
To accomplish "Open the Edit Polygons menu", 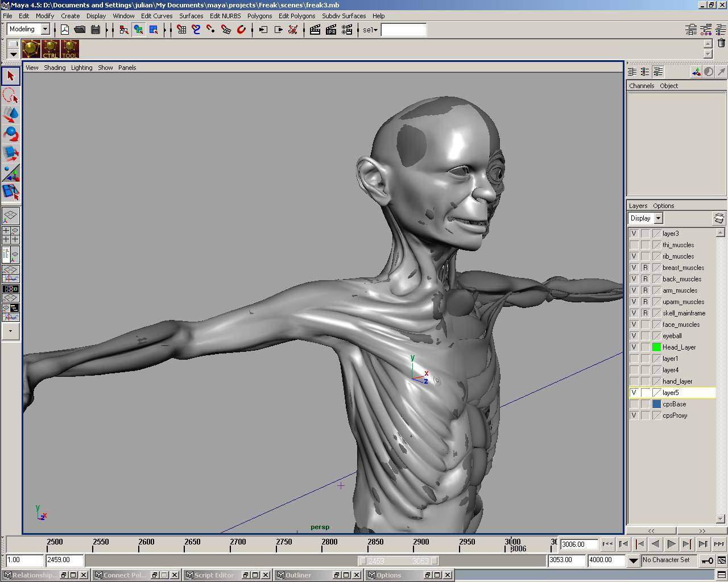I will pyautogui.click(x=296, y=16).
